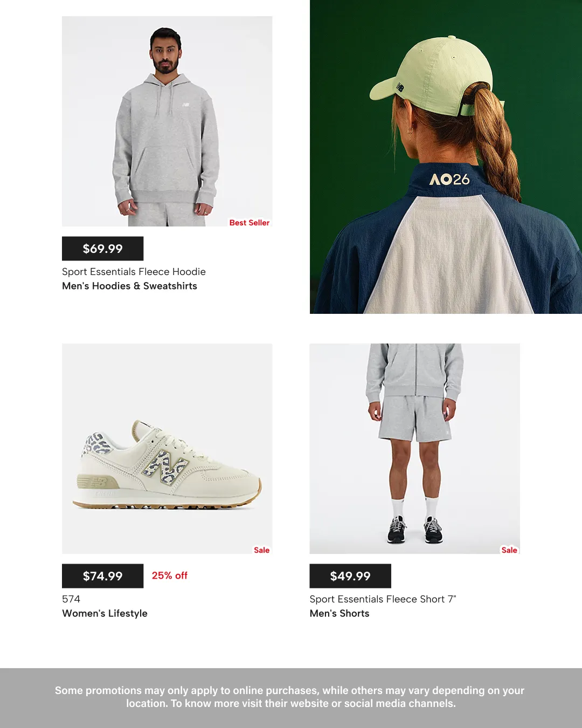The height and width of the screenshot is (728, 582).
Task: Open the 574 product title
Action: coord(71,599)
